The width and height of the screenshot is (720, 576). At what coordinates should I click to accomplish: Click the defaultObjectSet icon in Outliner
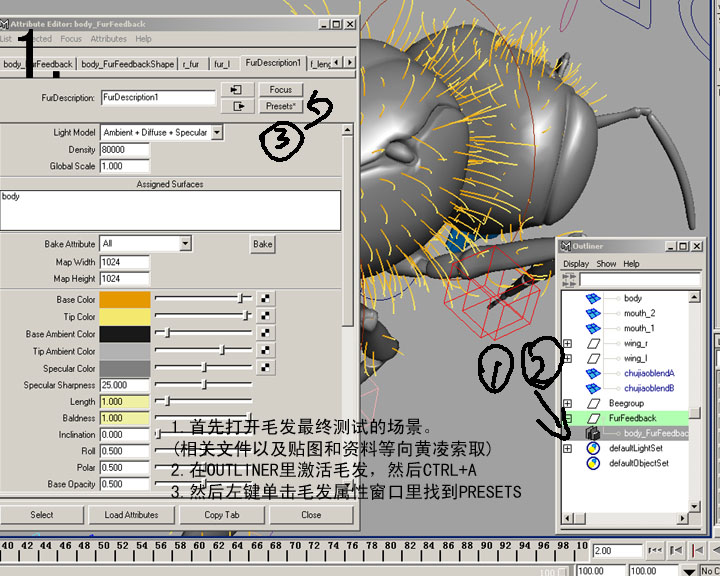pos(593,463)
